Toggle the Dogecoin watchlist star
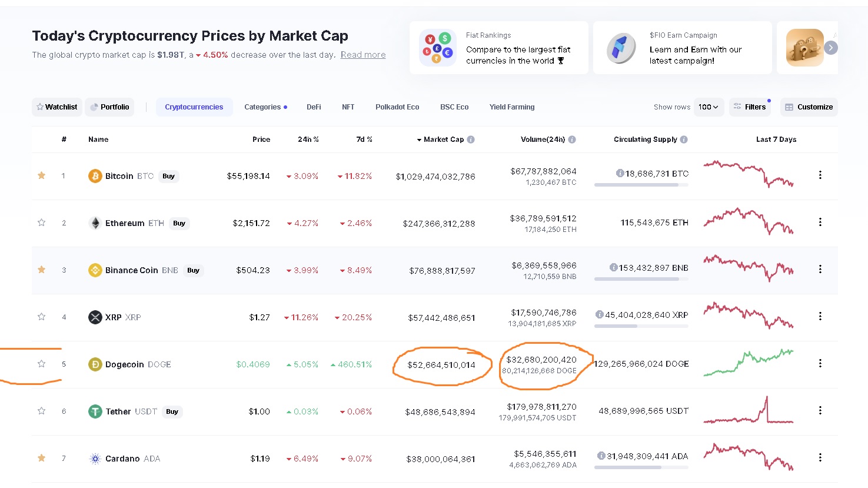The width and height of the screenshot is (868, 488). [x=41, y=364]
